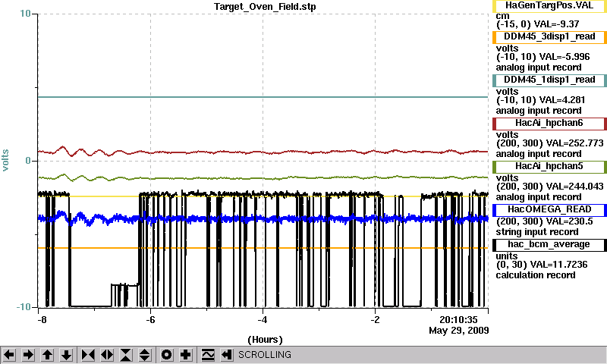Click the VAL=252.773 readout
607x364 pixels.
(574, 143)
